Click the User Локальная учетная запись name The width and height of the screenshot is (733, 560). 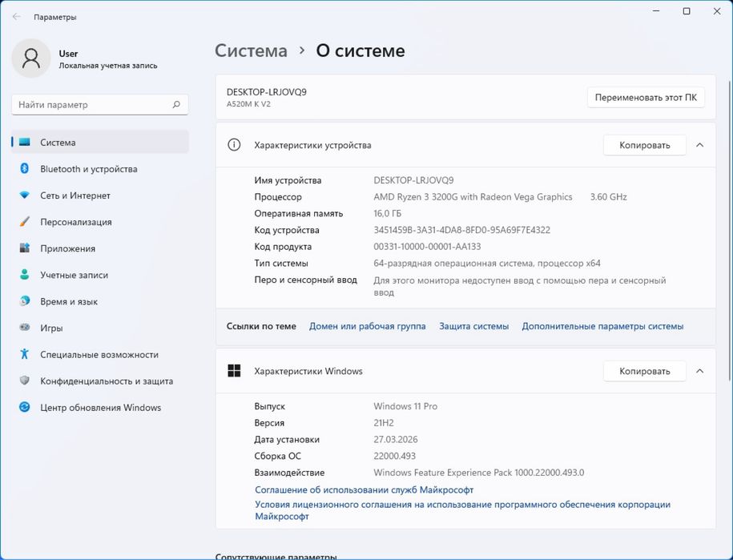tap(108, 59)
